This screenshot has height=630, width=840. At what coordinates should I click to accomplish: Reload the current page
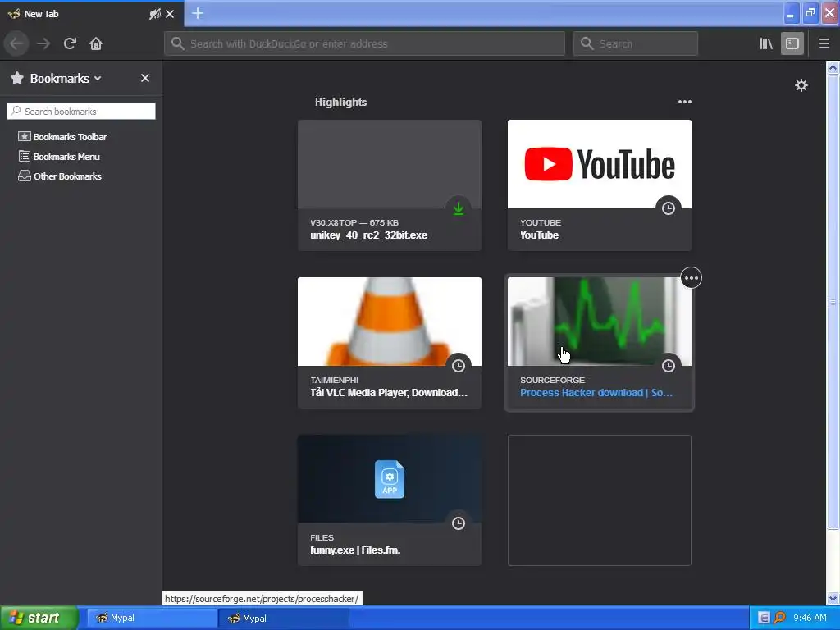tap(70, 43)
